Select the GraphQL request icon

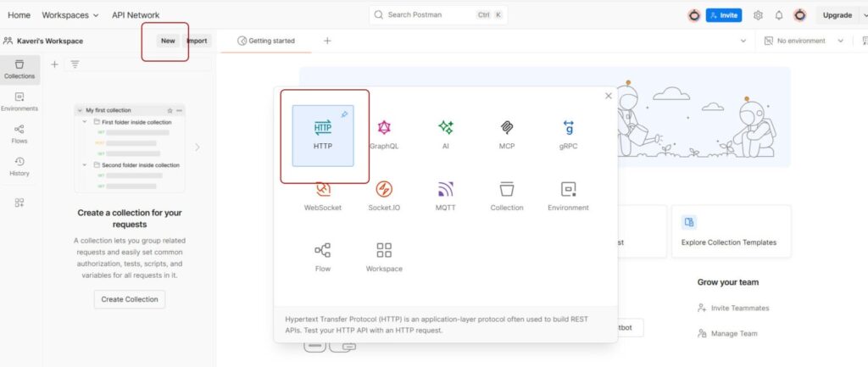(x=384, y=128)
